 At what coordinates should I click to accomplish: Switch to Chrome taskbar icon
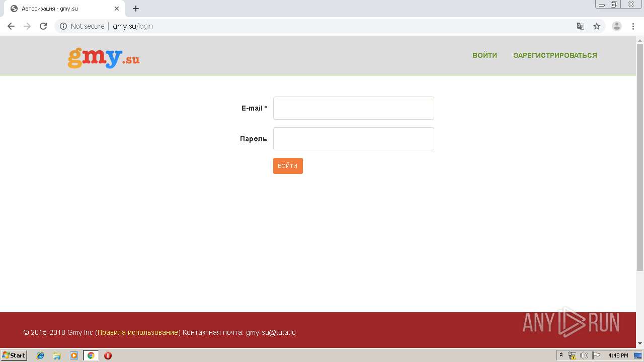(x=91, y=355)
